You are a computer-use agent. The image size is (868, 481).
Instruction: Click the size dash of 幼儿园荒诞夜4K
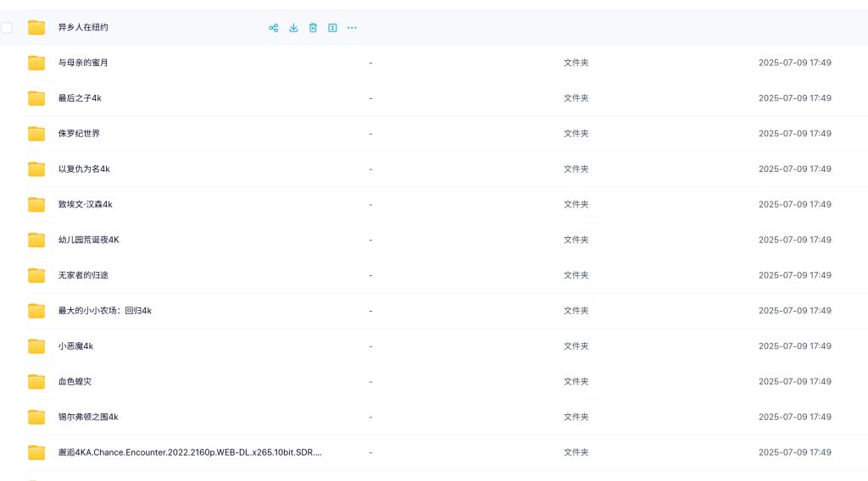click(x=370, y=240)
